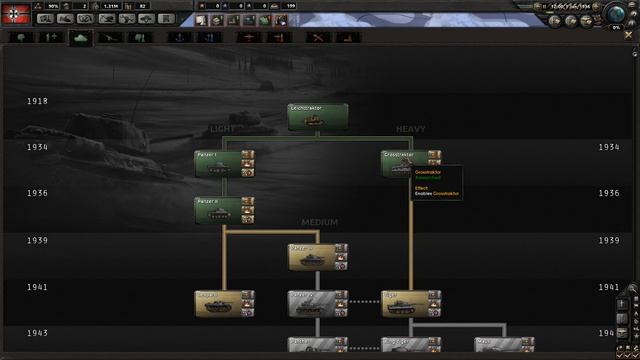Select Panzer II anti-air variant icon

[248, 219]
